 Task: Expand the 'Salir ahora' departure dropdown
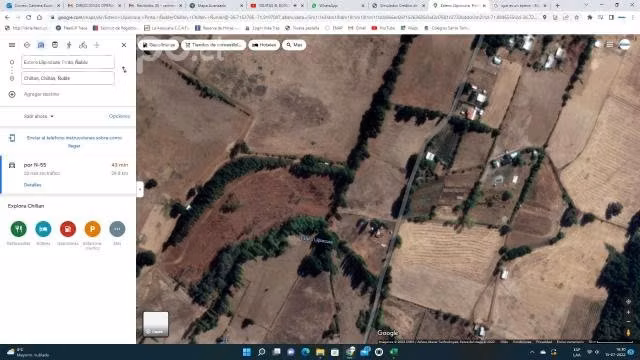38,116
